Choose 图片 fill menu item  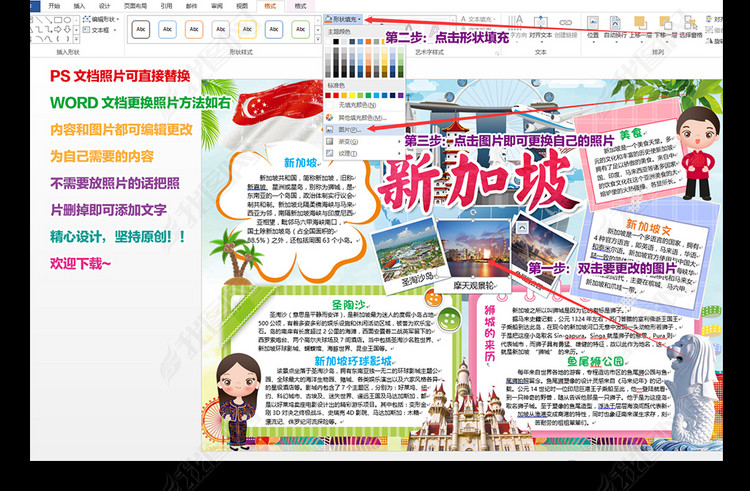tap(364, 130)
